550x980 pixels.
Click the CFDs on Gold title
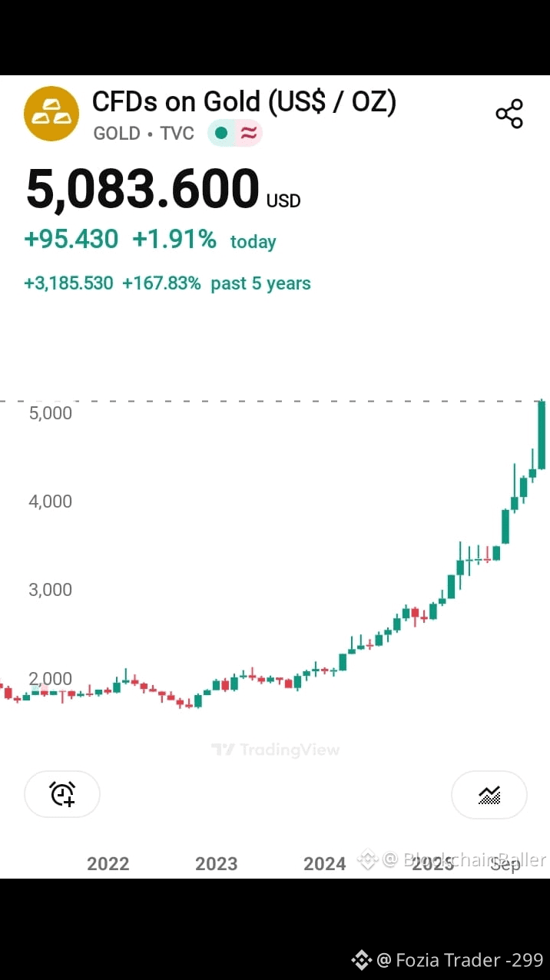point(244,101)
